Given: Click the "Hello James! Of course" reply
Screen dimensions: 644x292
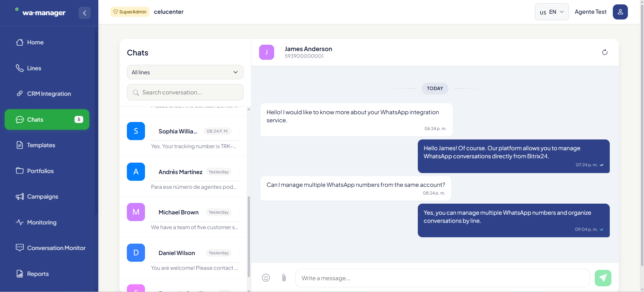Looking at the screenshot, I should click(514, 156).
